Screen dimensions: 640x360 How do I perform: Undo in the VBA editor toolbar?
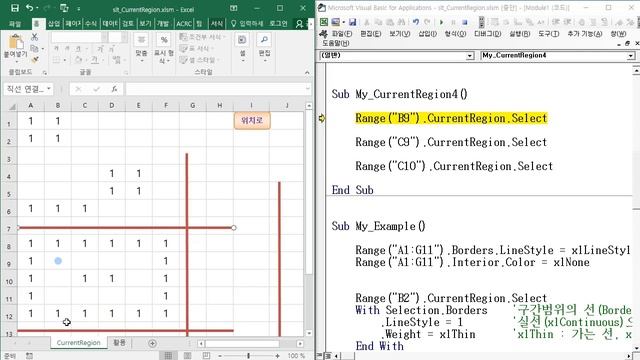point(416,22)
